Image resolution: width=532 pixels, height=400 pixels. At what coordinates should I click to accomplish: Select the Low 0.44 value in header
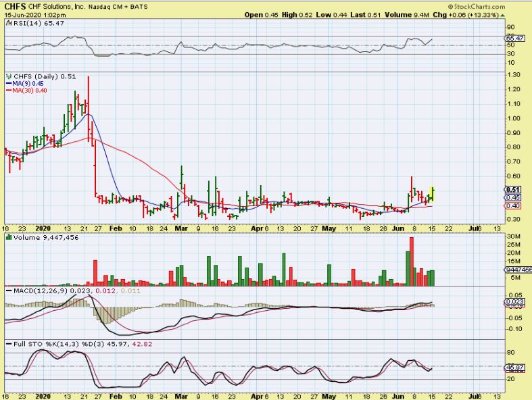tap(331, 15)
